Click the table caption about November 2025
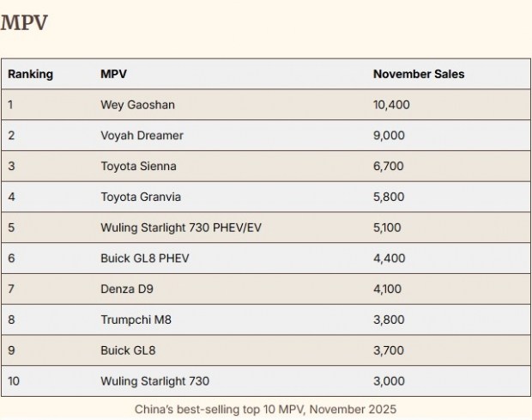Viewport: 532px width, 420px height. [x=265, y=410]
